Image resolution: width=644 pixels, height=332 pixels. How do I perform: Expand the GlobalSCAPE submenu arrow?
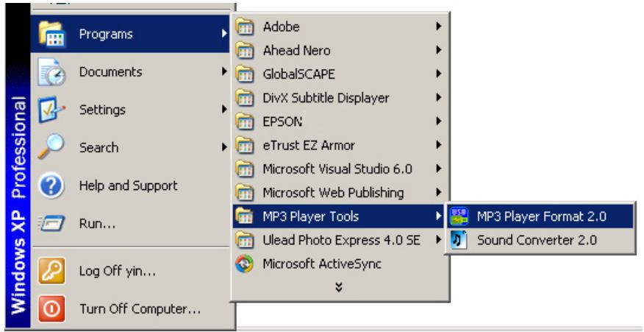click(x=439, y=74)
